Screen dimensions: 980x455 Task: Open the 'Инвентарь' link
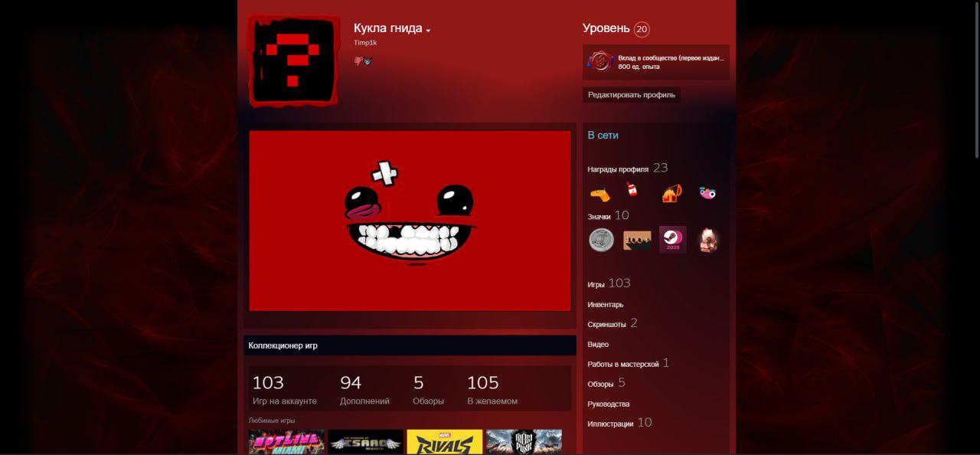(605, 305)
